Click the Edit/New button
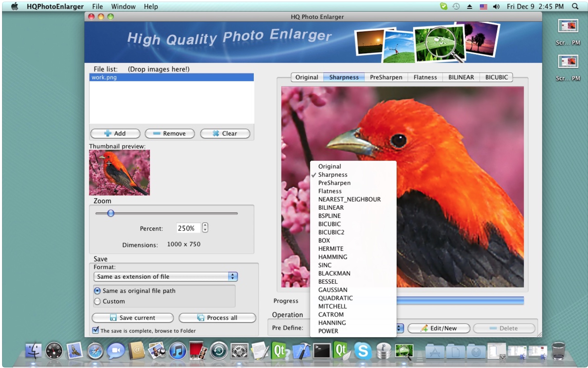The width and height of the screenshot is (588, 368). coord(439,328)
